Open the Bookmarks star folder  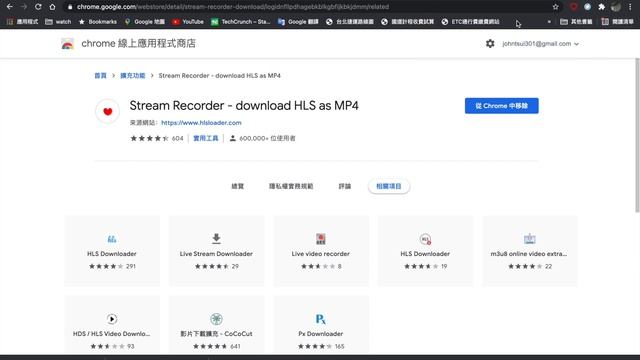point(98,22)
